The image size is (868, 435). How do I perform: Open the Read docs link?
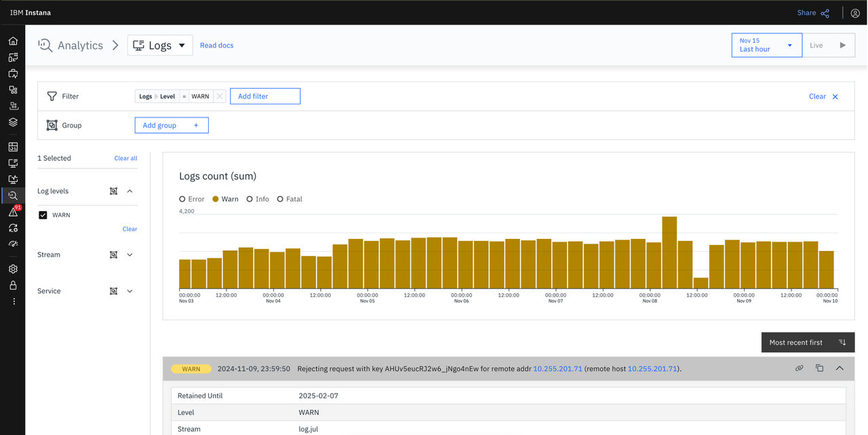pyautogui.click(x=217, y=45)
